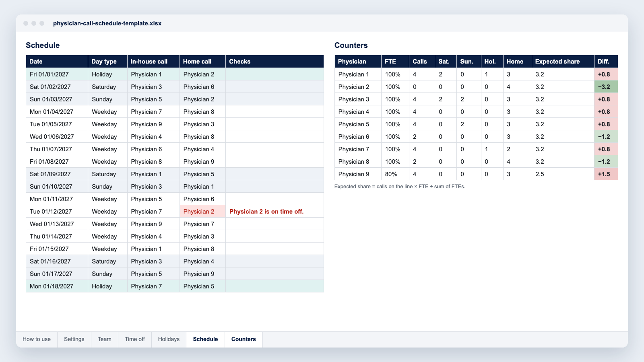Click the Expected share column header

[563, 62]
